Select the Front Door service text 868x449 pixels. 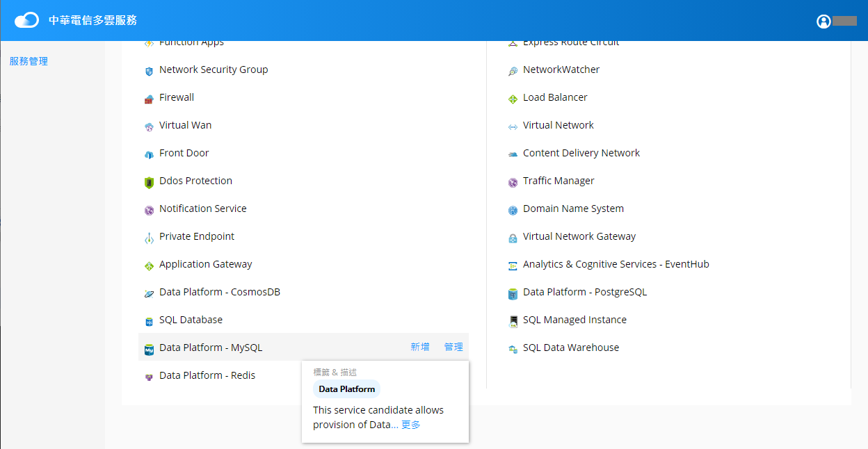[x=184, y=153]
